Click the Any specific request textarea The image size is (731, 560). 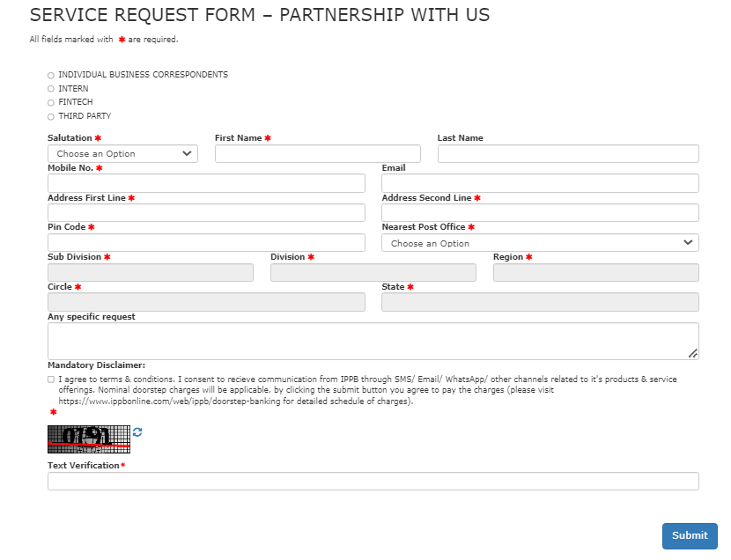tap(373, 340)
